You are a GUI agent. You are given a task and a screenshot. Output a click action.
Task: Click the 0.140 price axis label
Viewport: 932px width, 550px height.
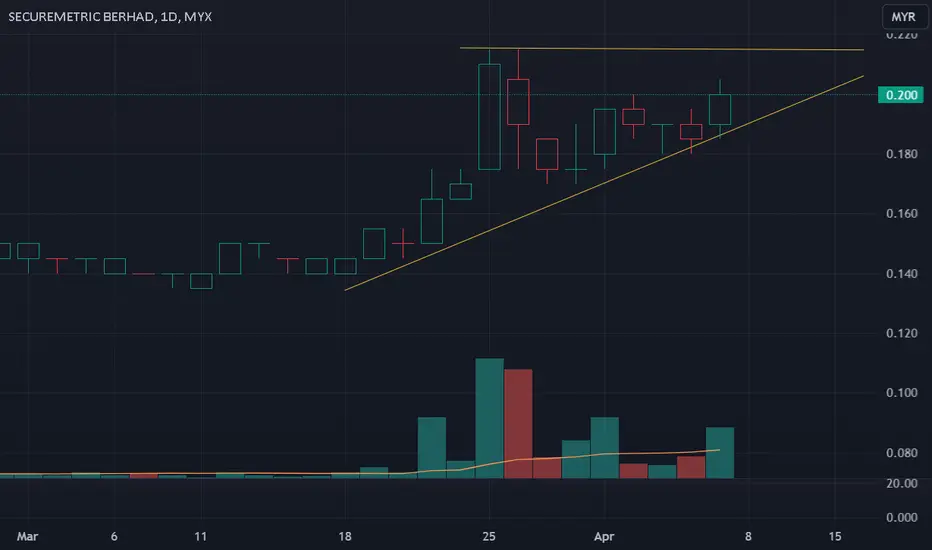[902, 274]
